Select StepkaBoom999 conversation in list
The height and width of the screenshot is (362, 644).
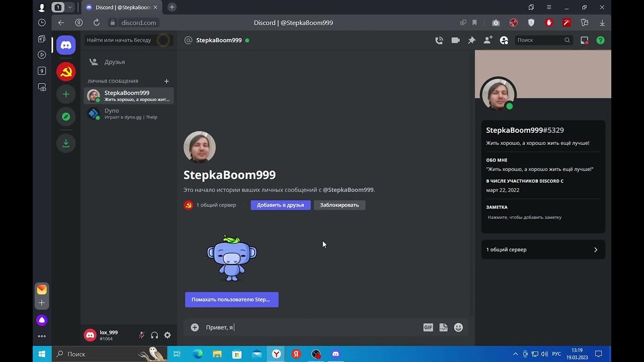[129, 96]
